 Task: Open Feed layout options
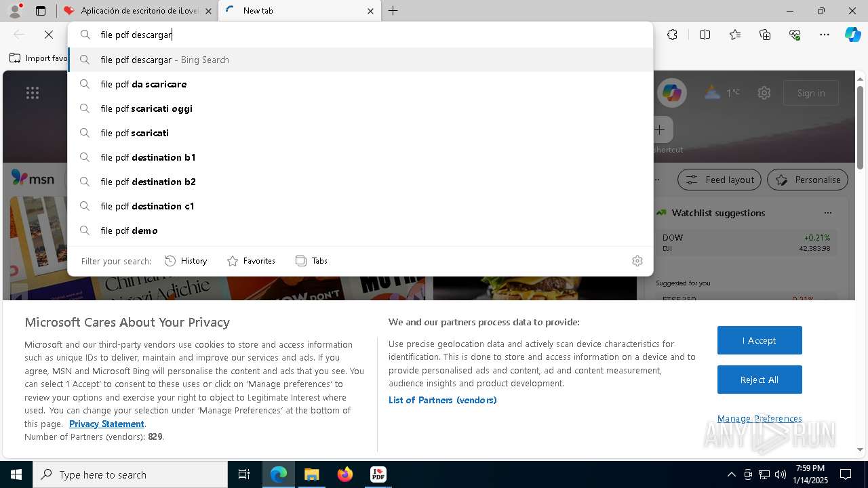[x=719, y=180]
